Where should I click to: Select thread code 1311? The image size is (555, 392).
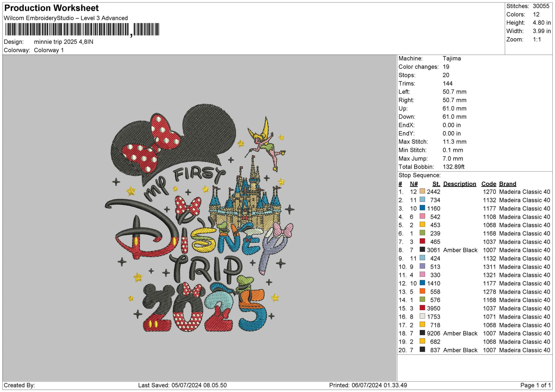tap(490, 266)
